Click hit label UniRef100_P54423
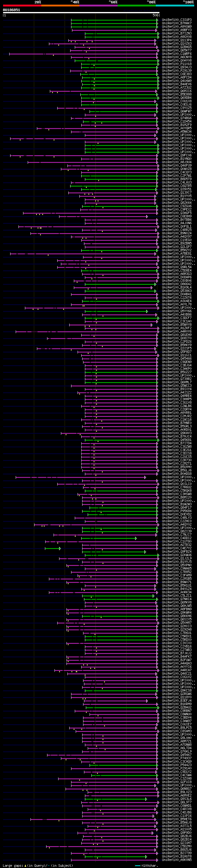The height and width of the screenshot is (868, 197). 176,765
